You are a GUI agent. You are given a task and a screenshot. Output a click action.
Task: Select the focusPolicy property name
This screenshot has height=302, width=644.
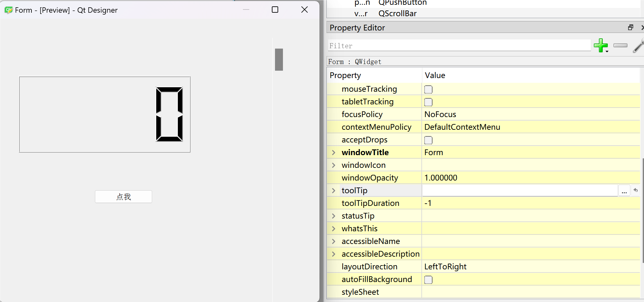coord(362,115)
